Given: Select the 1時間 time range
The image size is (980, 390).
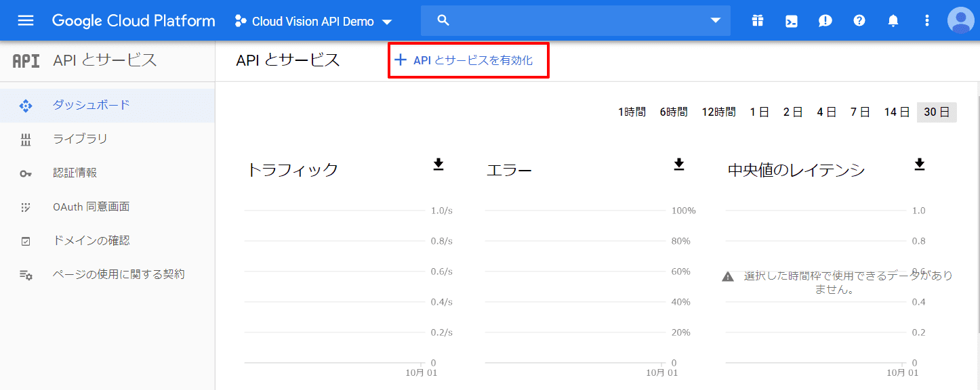Looking at the screenshot, I should pyautogui.click(x=632, y=112).
